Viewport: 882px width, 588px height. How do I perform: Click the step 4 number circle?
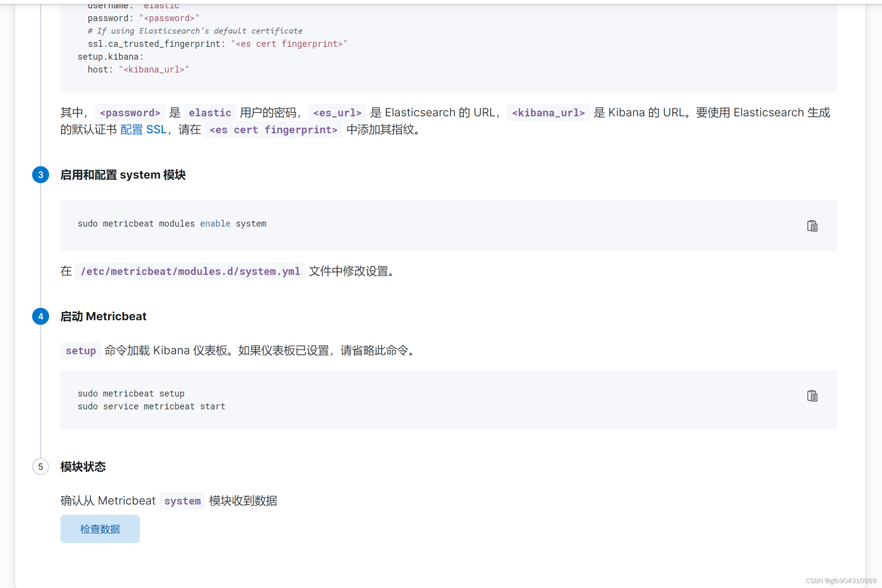click(41, 316)
